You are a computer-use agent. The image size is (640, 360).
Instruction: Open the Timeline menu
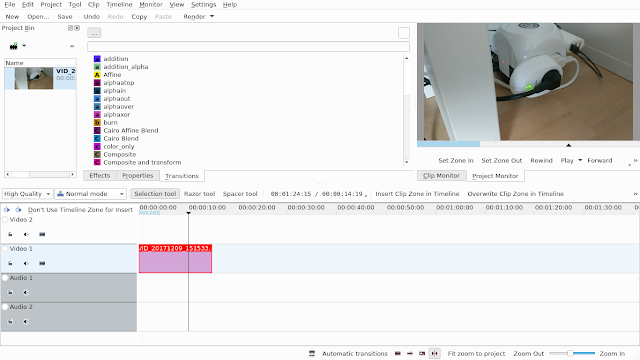coord(119,4)
